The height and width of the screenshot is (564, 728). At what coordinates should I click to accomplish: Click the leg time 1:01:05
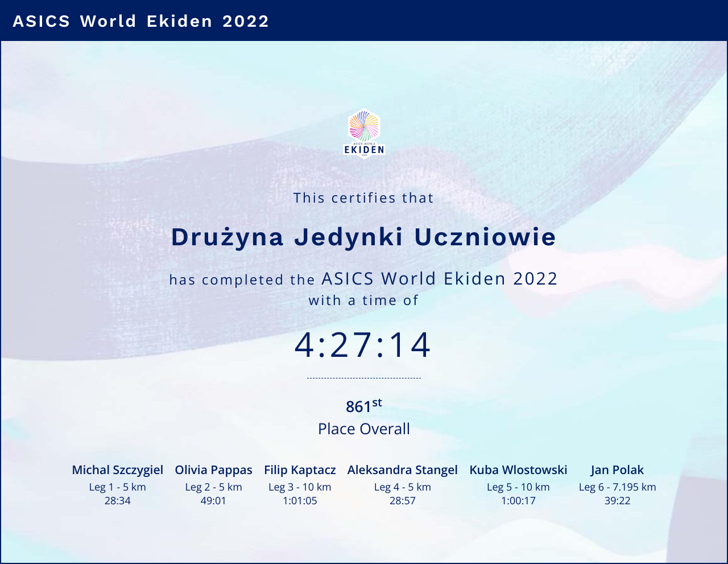pyautogui.click(x=300, y=501)
